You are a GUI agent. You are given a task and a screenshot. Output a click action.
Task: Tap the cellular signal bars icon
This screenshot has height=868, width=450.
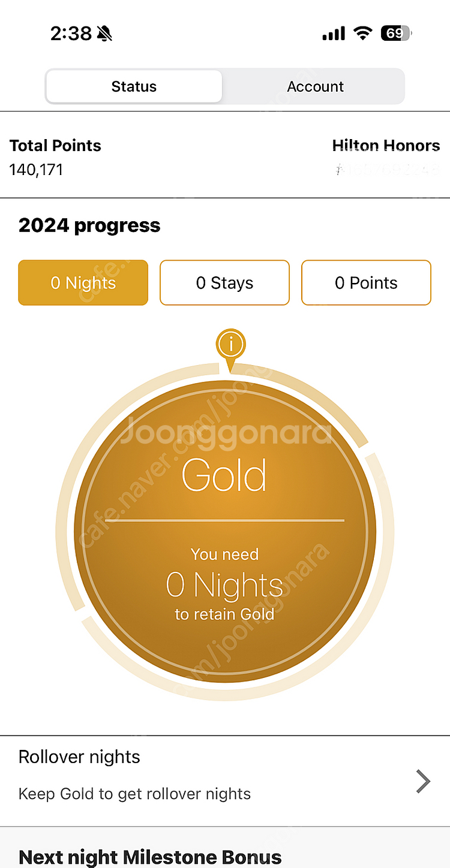334,34
